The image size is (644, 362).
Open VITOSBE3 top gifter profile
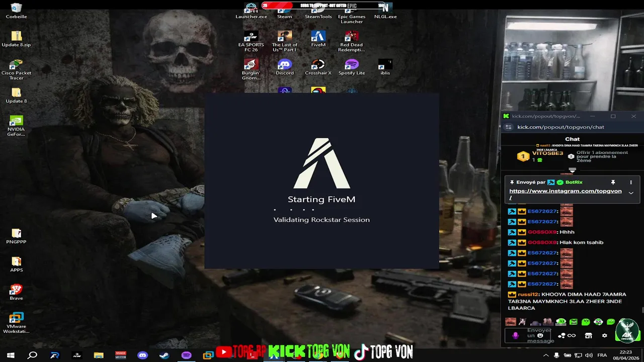[x=547, y=153]
